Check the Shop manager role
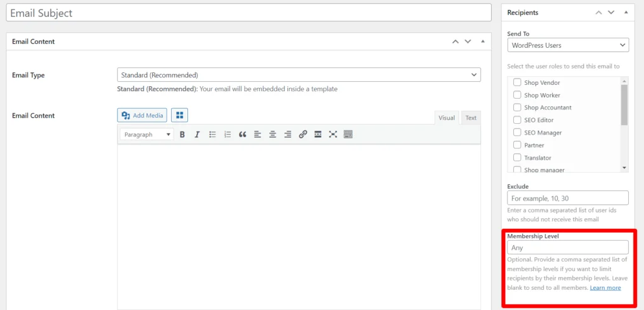This screenshot has height=310, width=644. 517,170
